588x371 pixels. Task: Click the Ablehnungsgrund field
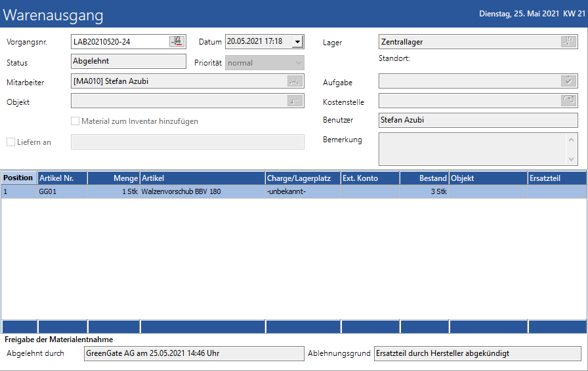[x=478, y=353]
